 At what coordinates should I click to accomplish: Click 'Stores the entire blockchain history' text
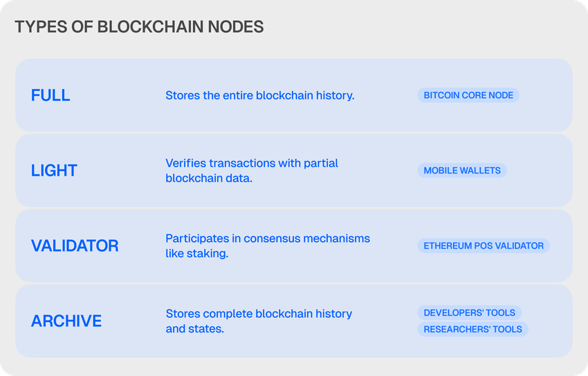point(260,95)
